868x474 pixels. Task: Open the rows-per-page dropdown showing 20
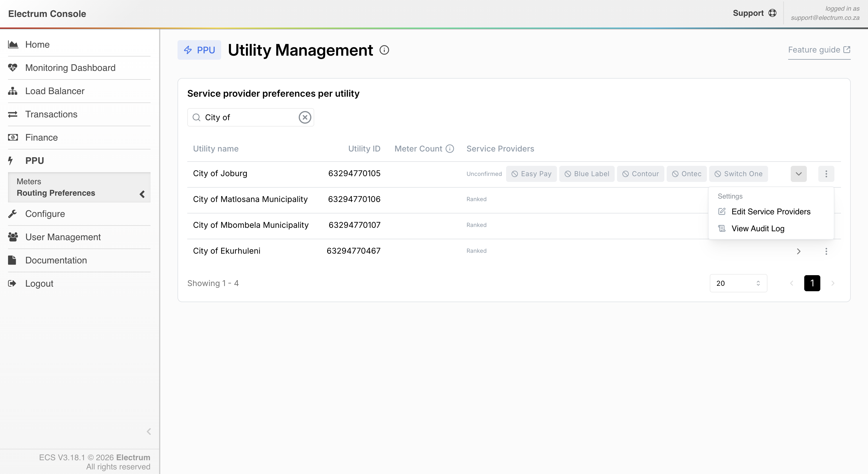click(738, 283)
